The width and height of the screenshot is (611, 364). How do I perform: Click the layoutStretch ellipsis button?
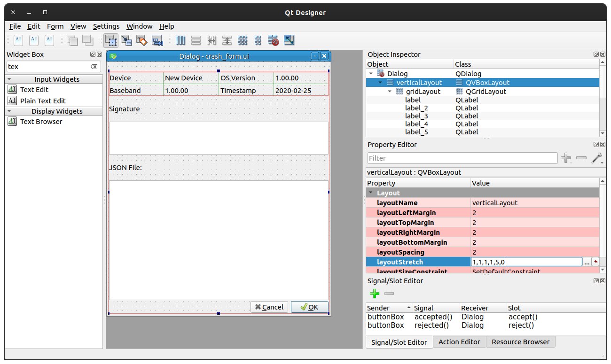click(587, 262)
